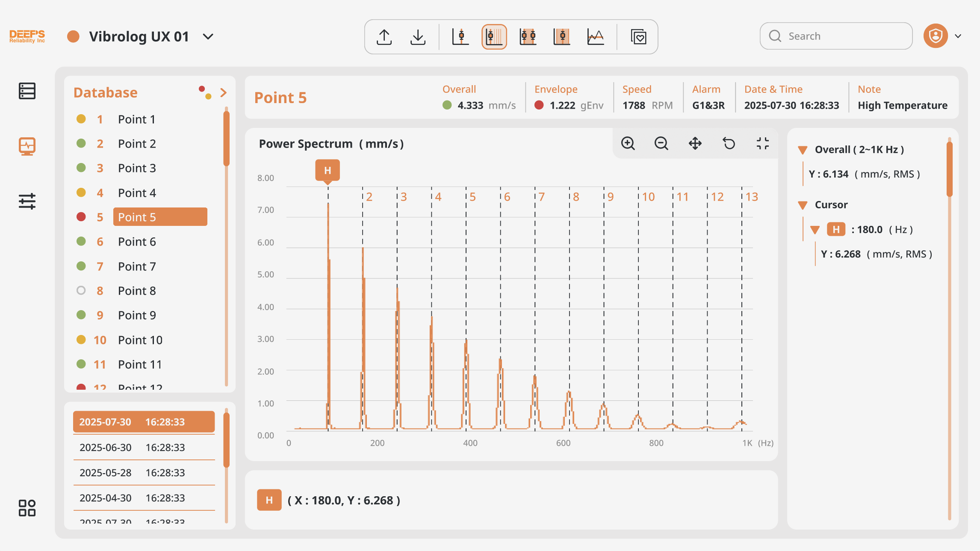Click the upload icon in the toolbar

(x=384, y=37)
